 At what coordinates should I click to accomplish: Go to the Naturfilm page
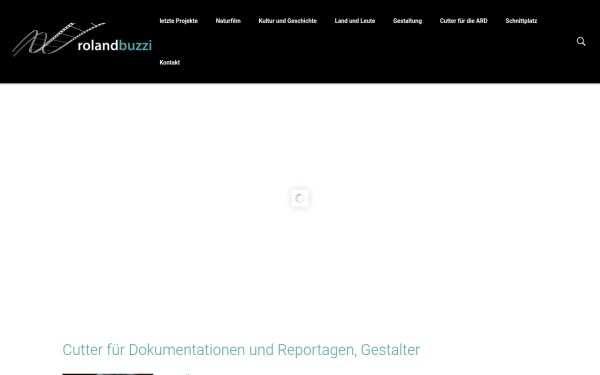click(x=228, y=21)
